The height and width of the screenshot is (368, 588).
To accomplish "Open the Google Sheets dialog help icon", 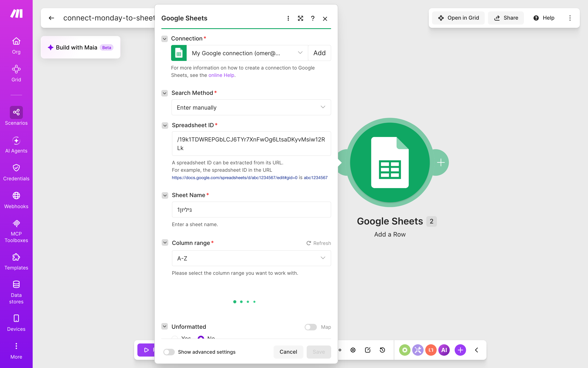I will tap(313, 18).
